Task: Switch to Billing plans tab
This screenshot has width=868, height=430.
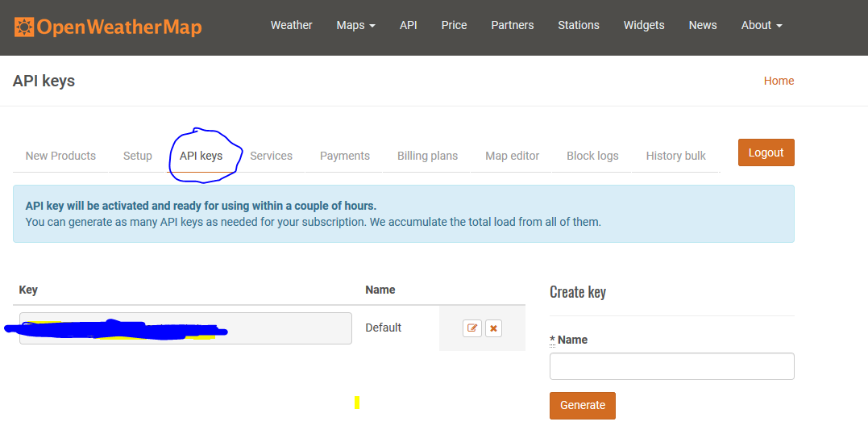Action: click(x=427, y=156)
